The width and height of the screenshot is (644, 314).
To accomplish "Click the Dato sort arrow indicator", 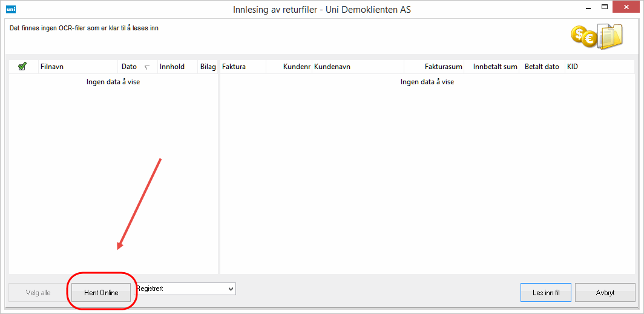I will [x=146, y=67].
